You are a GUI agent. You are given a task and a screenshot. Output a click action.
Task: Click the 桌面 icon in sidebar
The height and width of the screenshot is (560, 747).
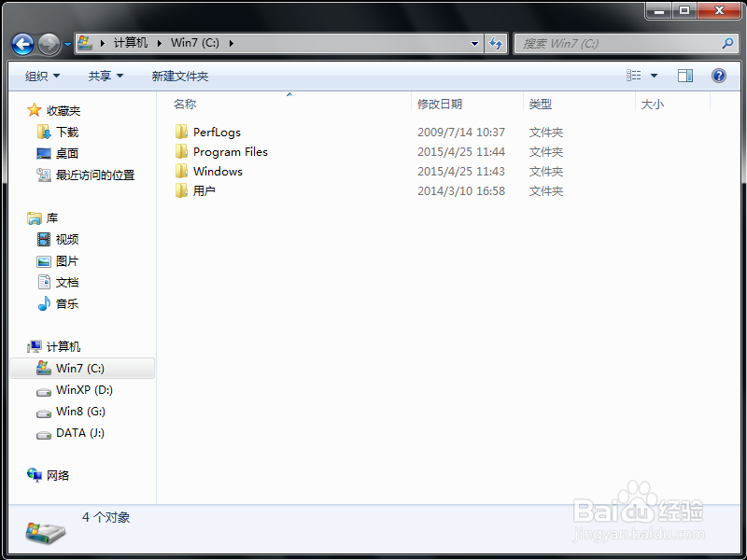44,153
